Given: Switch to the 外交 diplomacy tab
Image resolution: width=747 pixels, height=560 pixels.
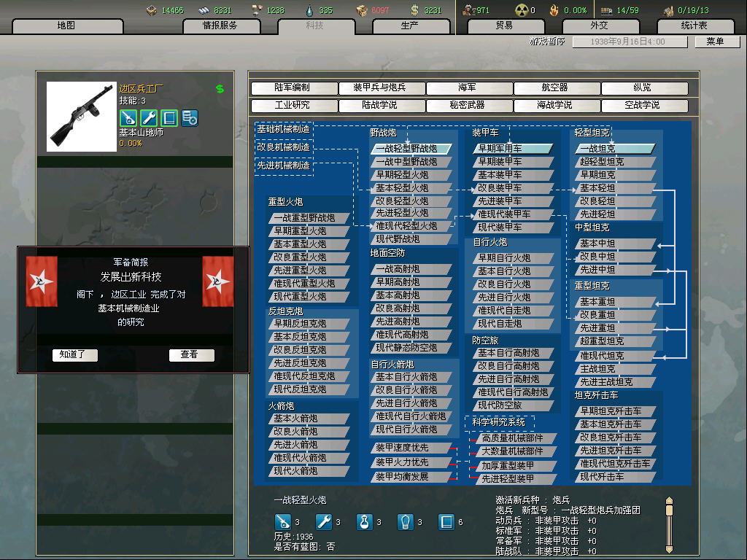Looking at the screenshot, I should click(x=600, y=26).
